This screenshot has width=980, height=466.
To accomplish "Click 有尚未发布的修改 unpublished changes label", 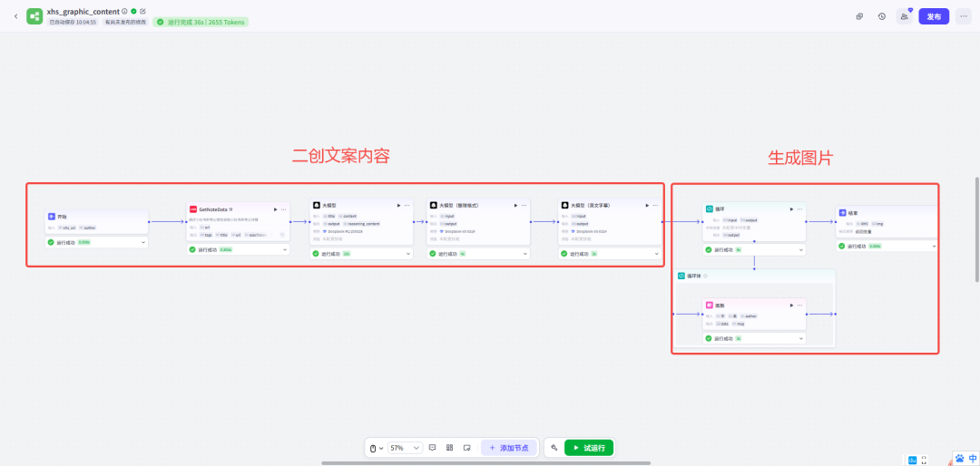I will click(125, 22).
